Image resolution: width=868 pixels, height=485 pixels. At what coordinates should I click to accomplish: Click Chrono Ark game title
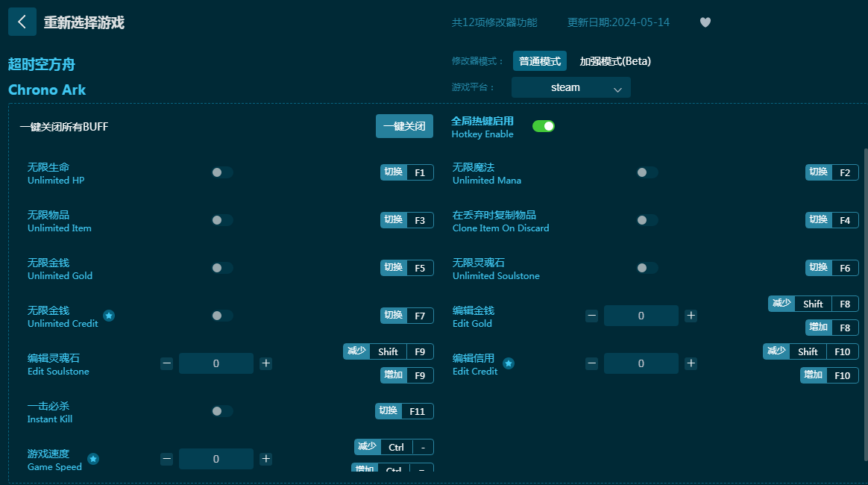(47, 90)
